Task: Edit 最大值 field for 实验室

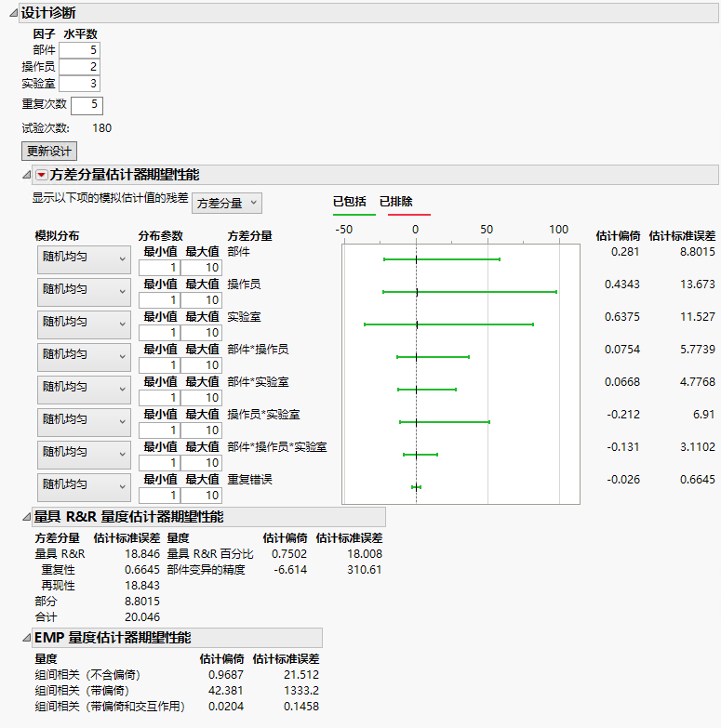Action: click(x=201, y=333)
